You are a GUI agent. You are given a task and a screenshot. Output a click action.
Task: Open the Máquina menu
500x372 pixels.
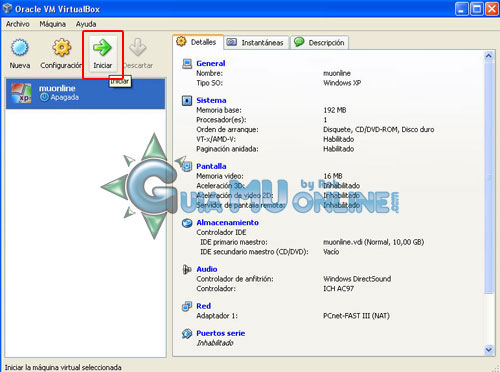pyautogui.click(x=53, y=24)
